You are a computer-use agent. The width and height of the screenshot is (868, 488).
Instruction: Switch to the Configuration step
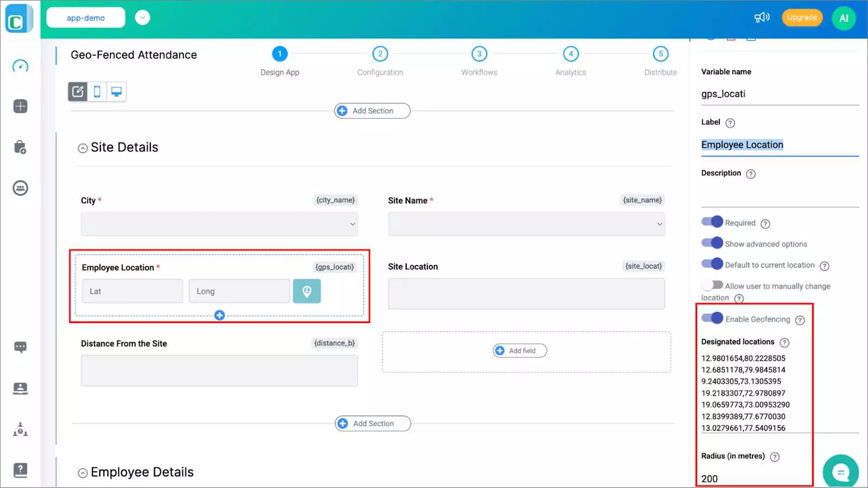click(x=380, y=54)
